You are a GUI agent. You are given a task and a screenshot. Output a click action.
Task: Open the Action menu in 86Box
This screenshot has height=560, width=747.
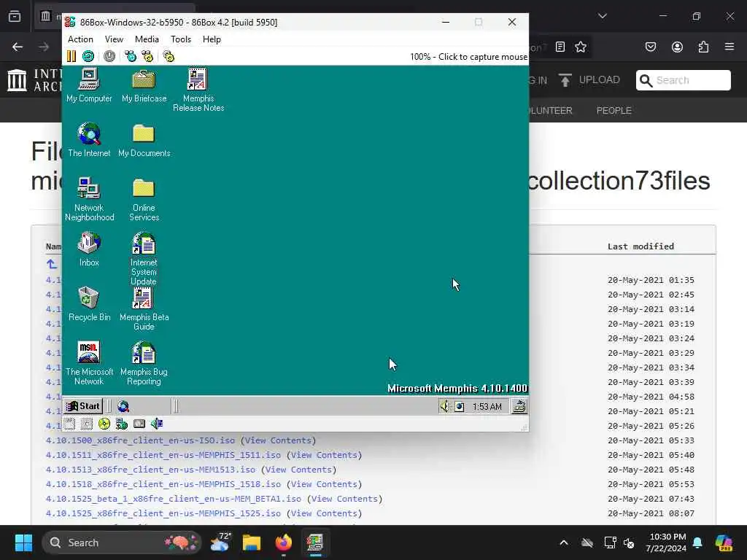pyautogui.click(x=80, y=39)
